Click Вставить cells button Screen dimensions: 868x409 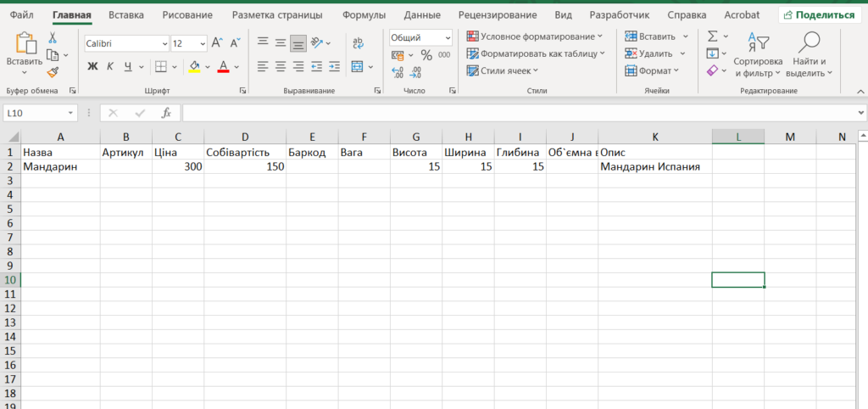(651, 36)
